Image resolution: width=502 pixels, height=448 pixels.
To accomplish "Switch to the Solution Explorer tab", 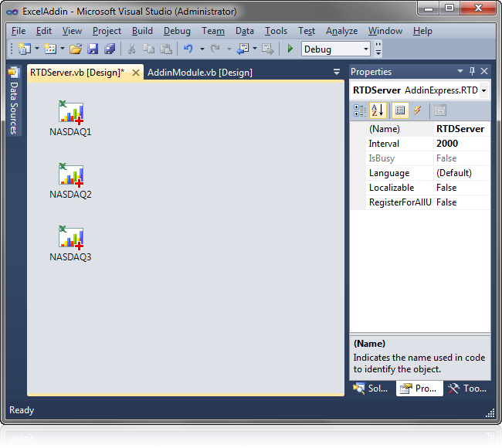I will coord(371,389).
